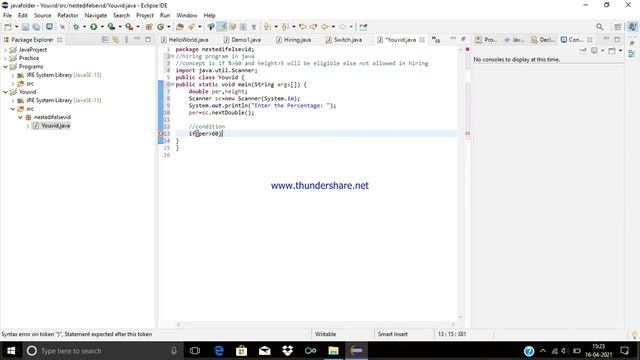This screenshot has width=640, height=360.
Task: Click the Back navigation arrow
Action: click(x=324, y=27)
